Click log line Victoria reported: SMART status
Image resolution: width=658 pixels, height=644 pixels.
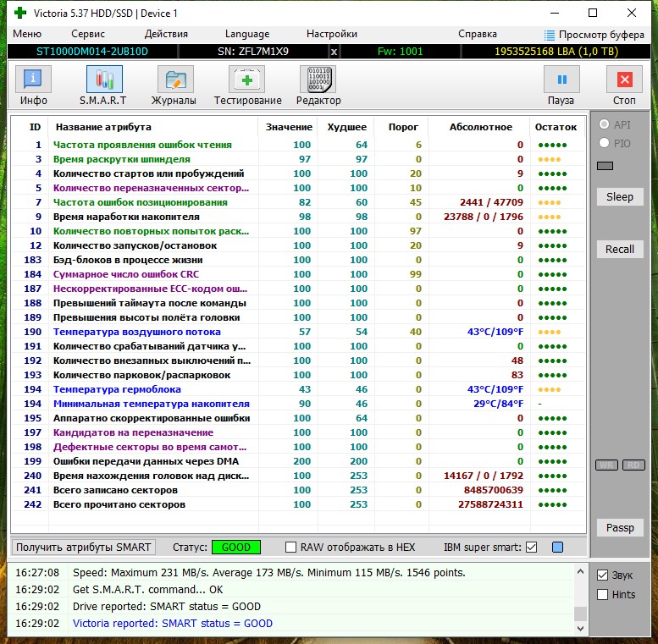coord(173,624)
